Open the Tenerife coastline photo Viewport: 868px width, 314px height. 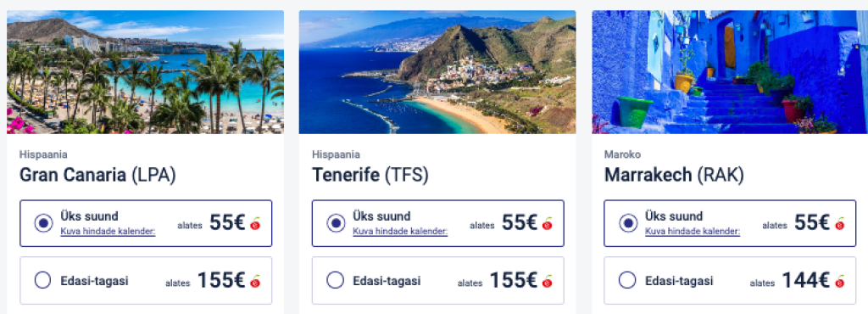pos(437,72)
